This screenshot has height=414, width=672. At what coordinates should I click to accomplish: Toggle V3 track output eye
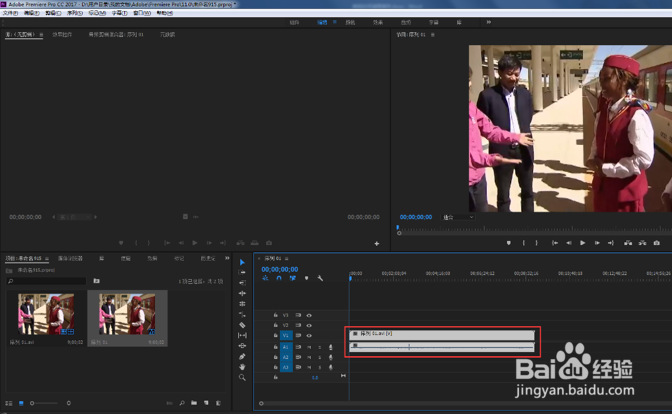coord(309,315)
